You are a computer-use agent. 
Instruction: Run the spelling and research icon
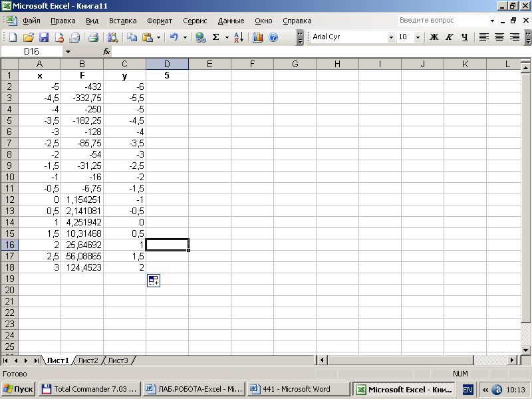(112, 37)
